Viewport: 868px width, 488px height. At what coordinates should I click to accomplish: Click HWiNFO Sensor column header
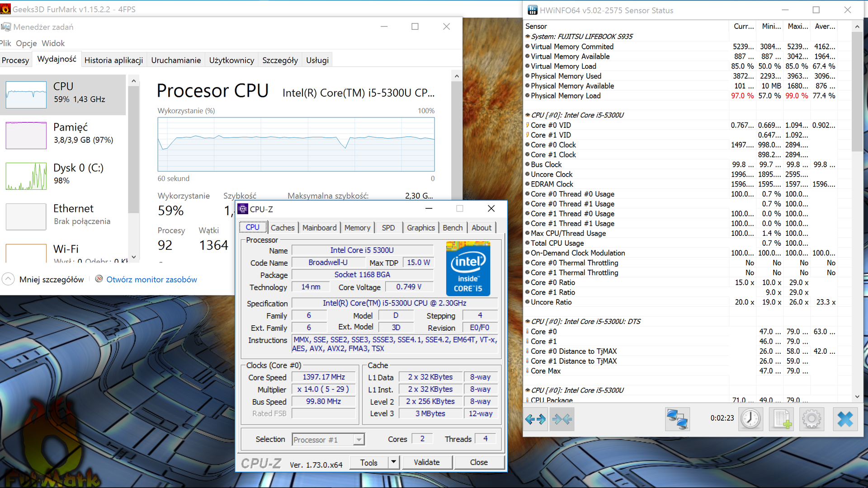[x=626, y=26]
